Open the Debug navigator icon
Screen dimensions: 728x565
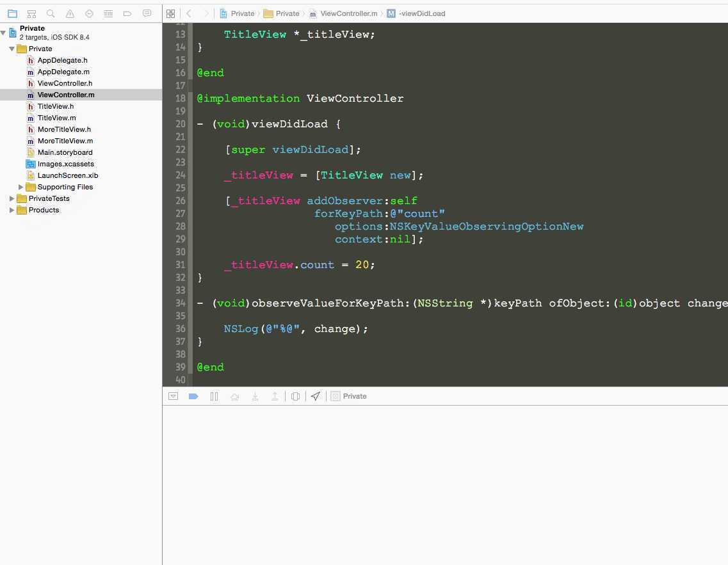point(108,13)
